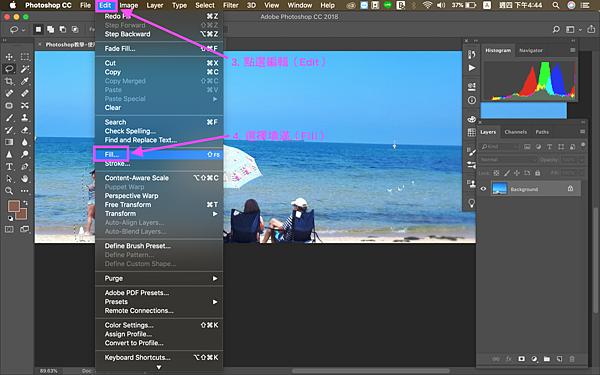Screen dimensions: 600x375
Task: Create a new layer with bottom icon
Action: pos(559,359)
